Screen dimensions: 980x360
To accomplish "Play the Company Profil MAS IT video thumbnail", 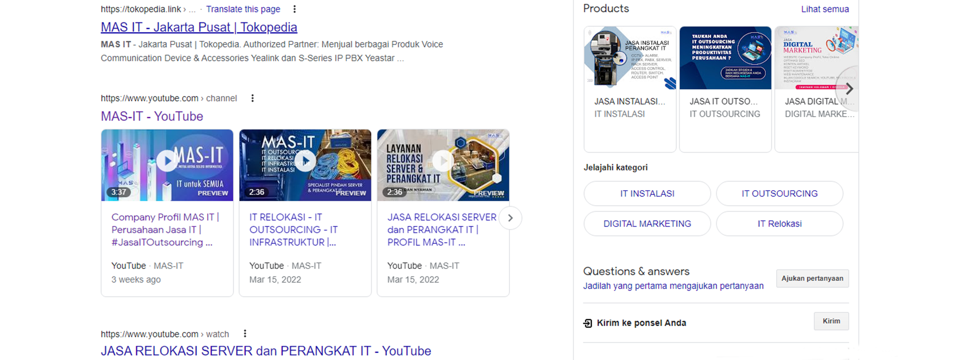I will pyautogui.click(x=167, y=165).
